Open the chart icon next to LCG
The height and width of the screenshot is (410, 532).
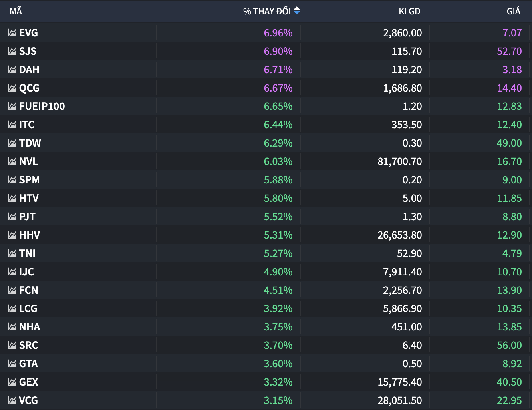(12, 308)
